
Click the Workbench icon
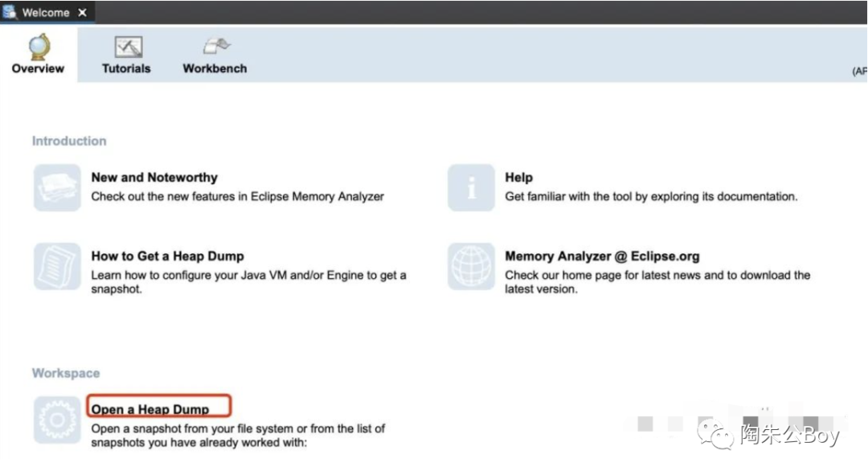(216, 46)
